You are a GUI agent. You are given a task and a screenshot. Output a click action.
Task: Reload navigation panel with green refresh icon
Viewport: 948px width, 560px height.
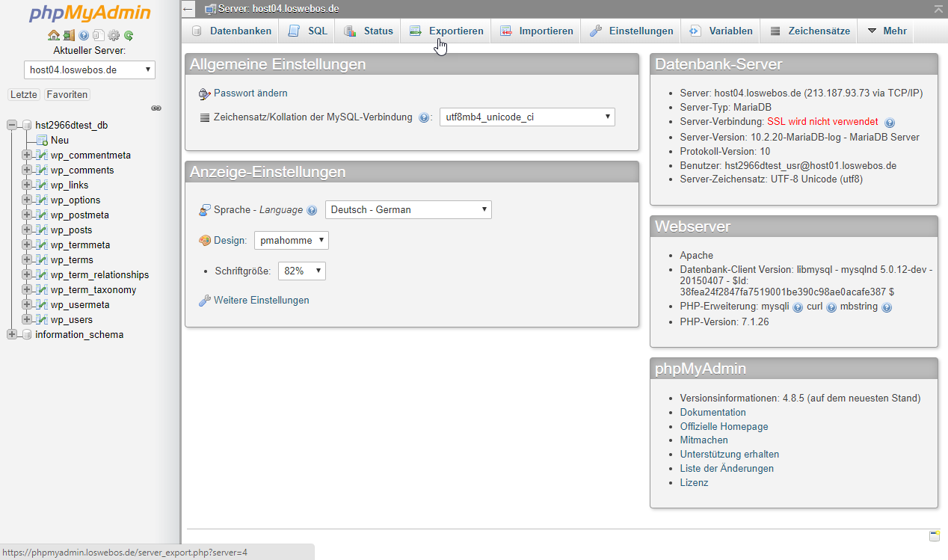pos(129,35)
